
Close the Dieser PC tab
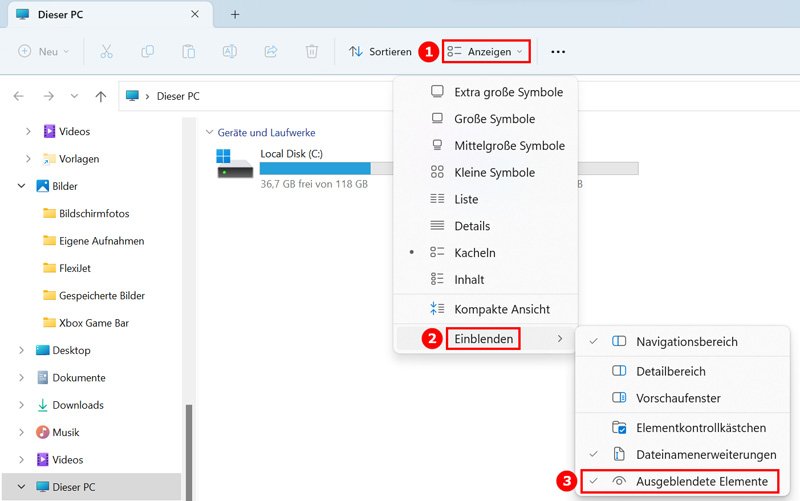(x=195, y=14)
